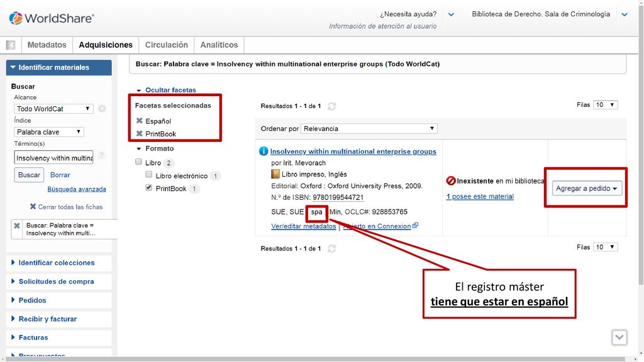Expand Recibir y facturar
Viewport: 644px width, 362px height.
[x=58, y=319]
